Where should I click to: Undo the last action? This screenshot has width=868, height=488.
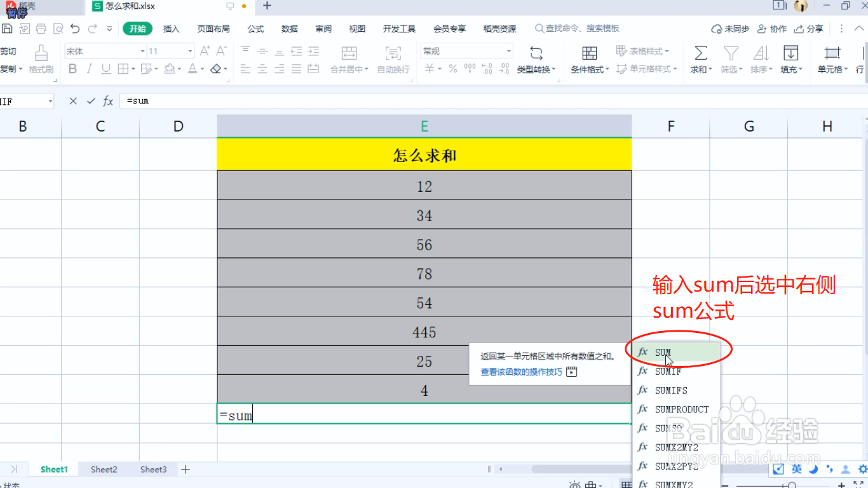(75, 29)
